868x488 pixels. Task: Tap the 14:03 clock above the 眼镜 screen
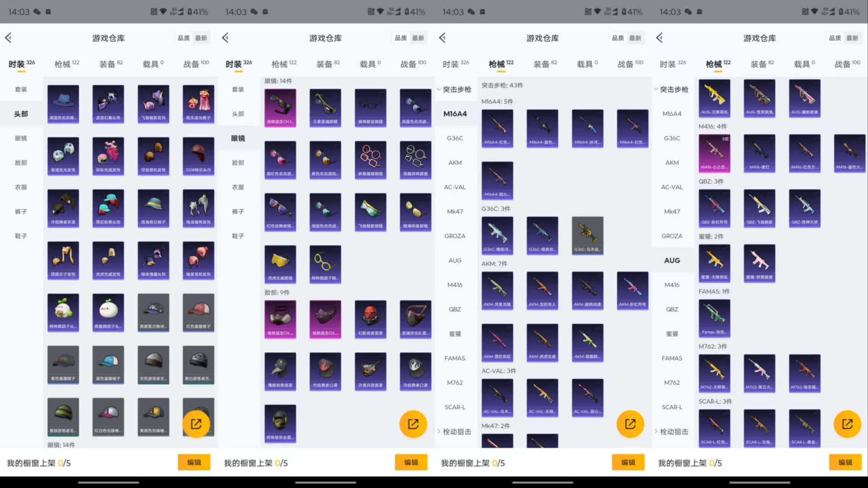point(236,12)
